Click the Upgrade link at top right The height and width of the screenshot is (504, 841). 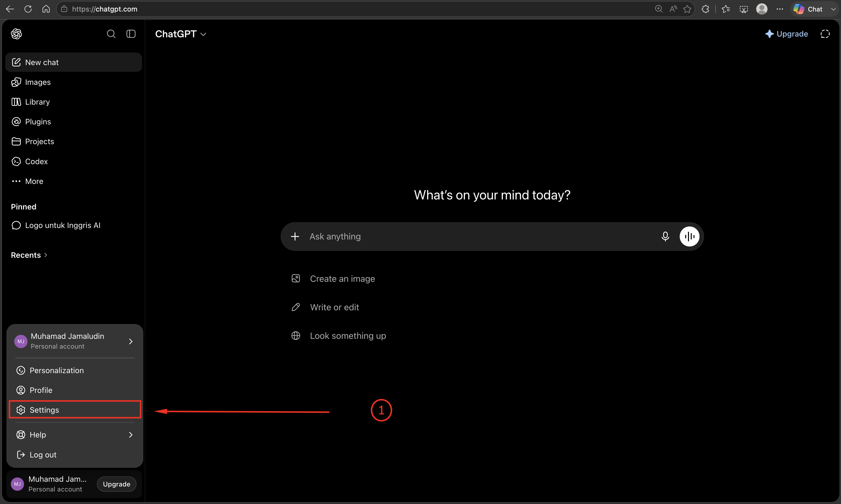coord(786,34)
